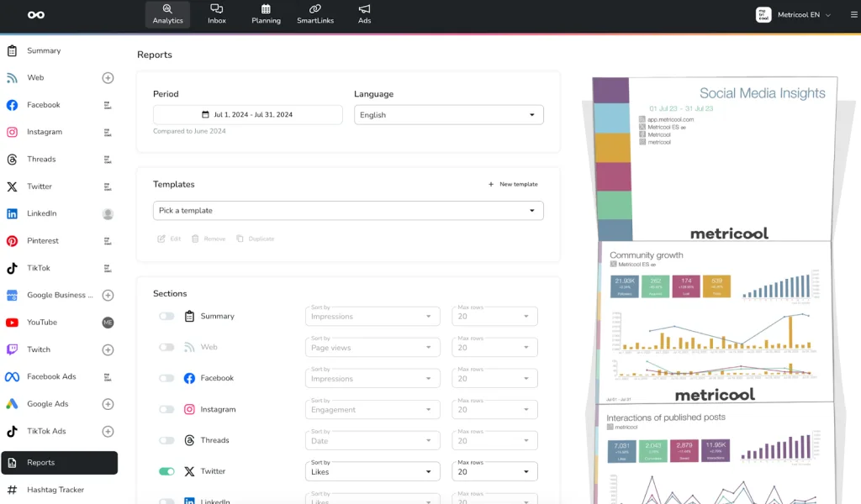Image resolution: width=861 pixels, height=504 pixels.
Task: Open the Summary clipboard icon in sidebar
Action: [x=12, y=51]
